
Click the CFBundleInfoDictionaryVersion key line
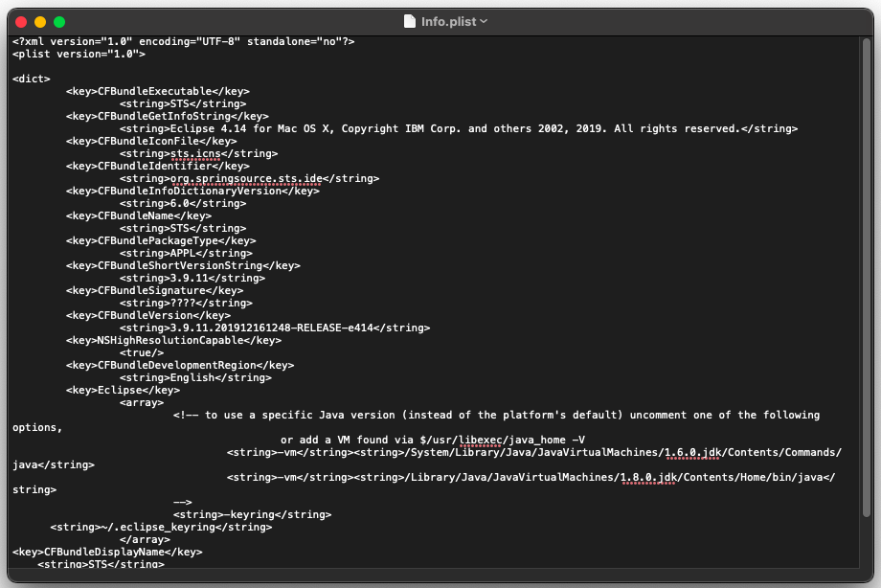[192, 191]
